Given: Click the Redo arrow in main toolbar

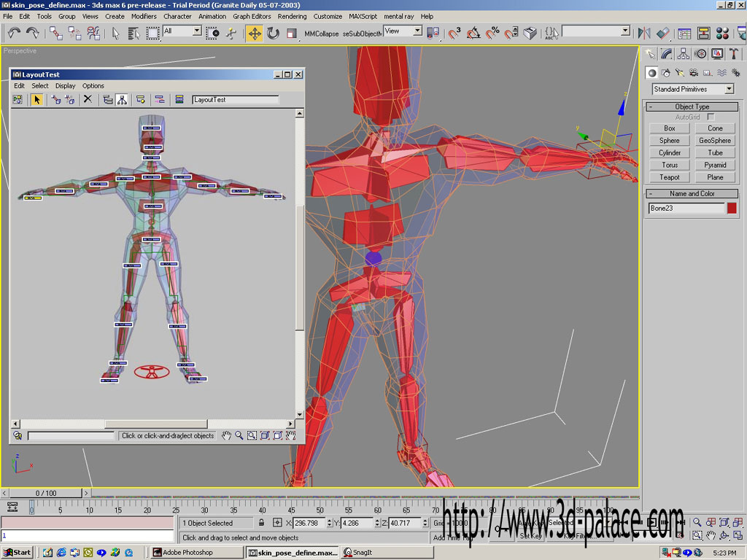Looking at the screenshot, I should [32, 33].
